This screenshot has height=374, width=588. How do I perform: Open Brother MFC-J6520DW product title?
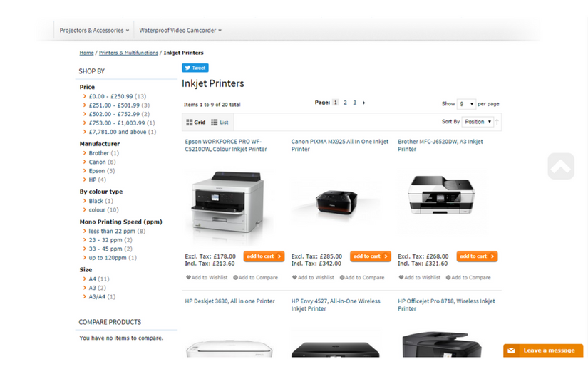(440, 145)
